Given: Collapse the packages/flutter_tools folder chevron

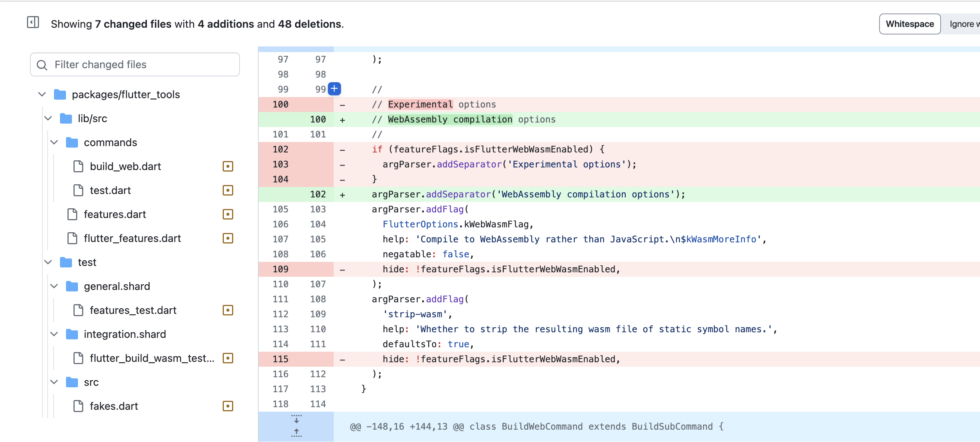Looking at the screenshot, I should [42, 94].
